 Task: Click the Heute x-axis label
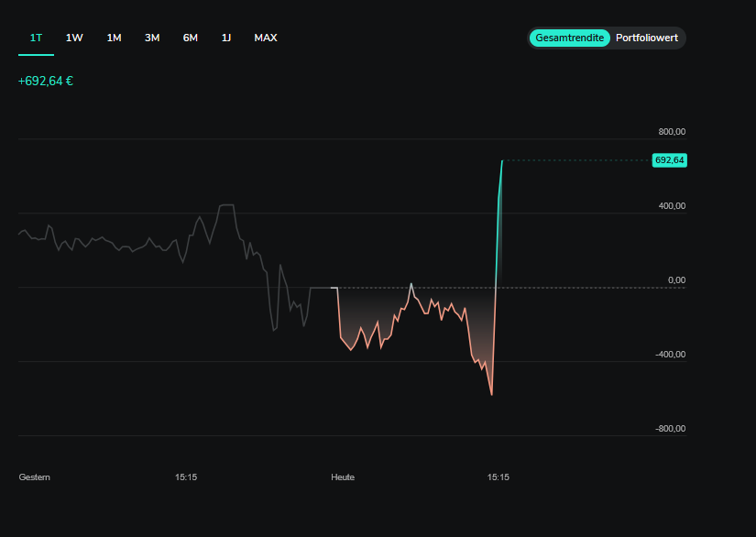343,477
